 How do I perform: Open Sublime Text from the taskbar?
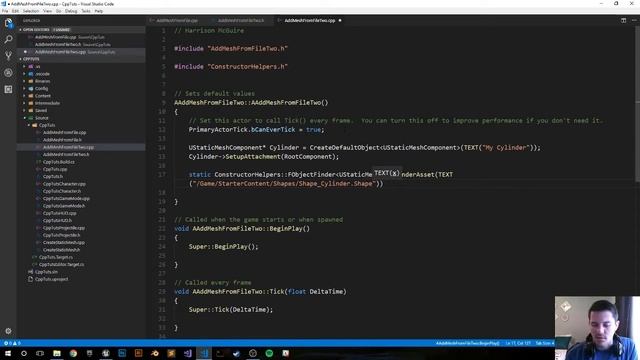(171, 353)
